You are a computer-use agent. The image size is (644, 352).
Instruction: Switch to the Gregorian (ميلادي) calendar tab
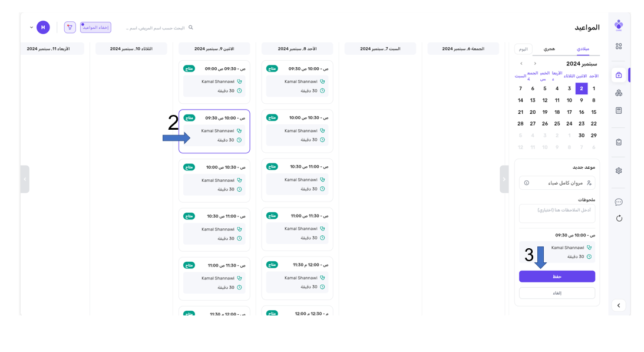[x=583, y=49]
